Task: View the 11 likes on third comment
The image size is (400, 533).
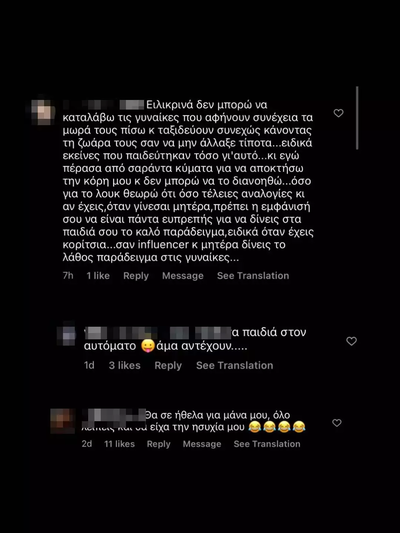Action: 120,444
